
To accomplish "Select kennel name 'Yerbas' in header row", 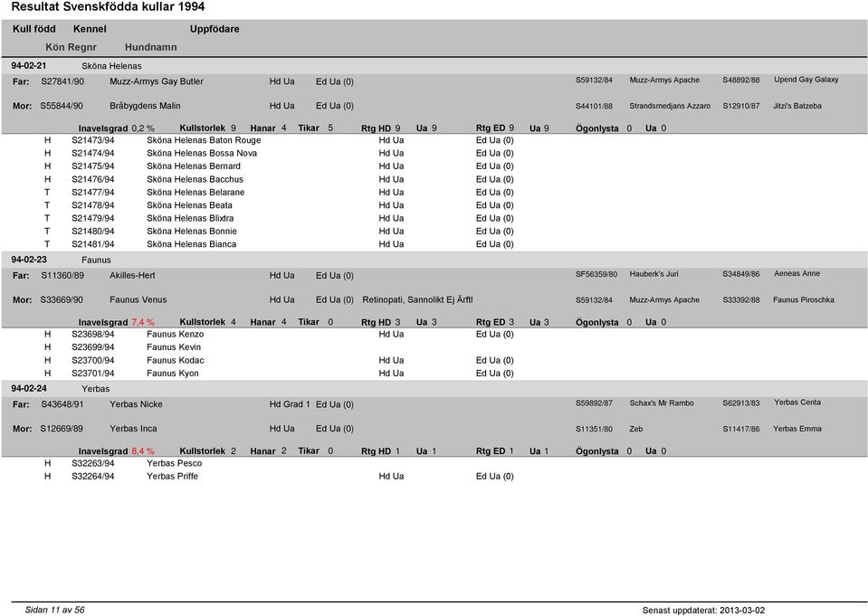I will pyautogui.click(x=96, y=389).
